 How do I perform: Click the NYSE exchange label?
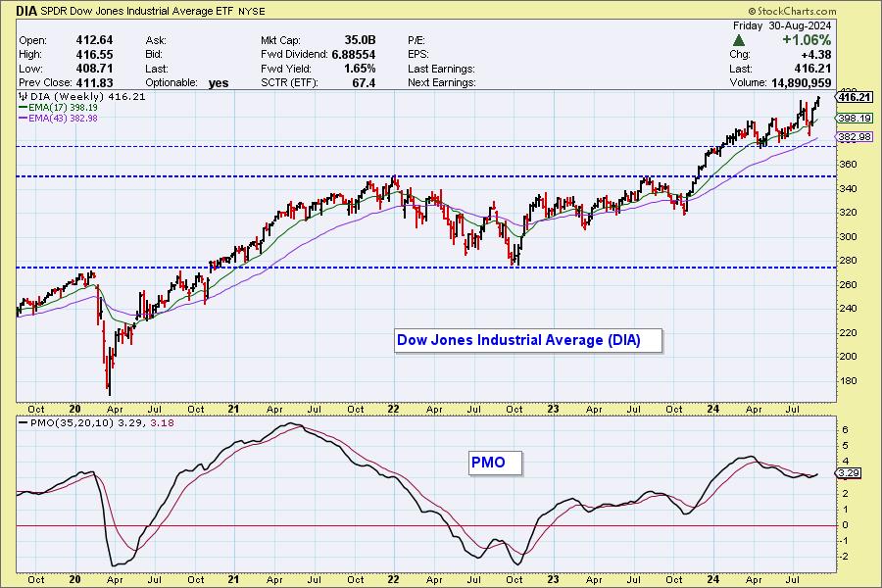pyautogui.click(x=252, y=11)
